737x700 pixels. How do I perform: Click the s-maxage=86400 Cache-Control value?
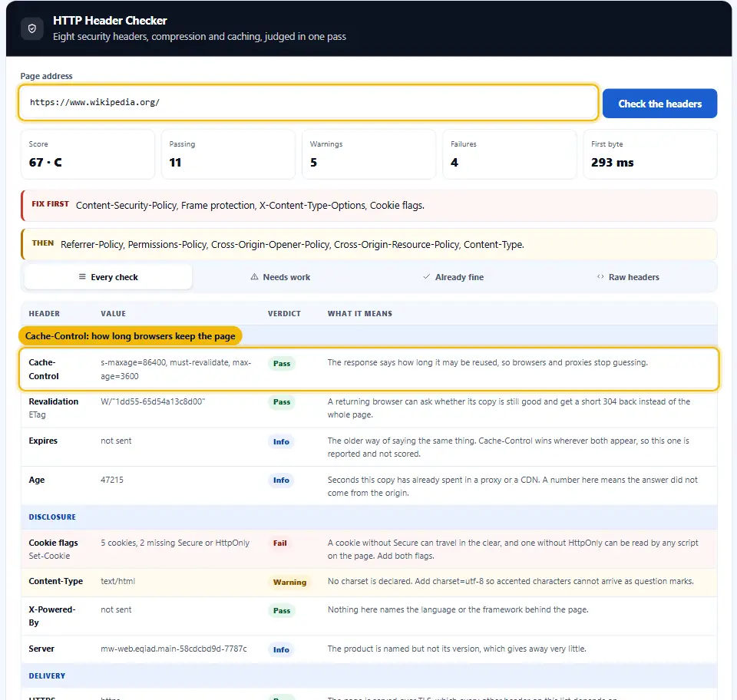[176, 369]
